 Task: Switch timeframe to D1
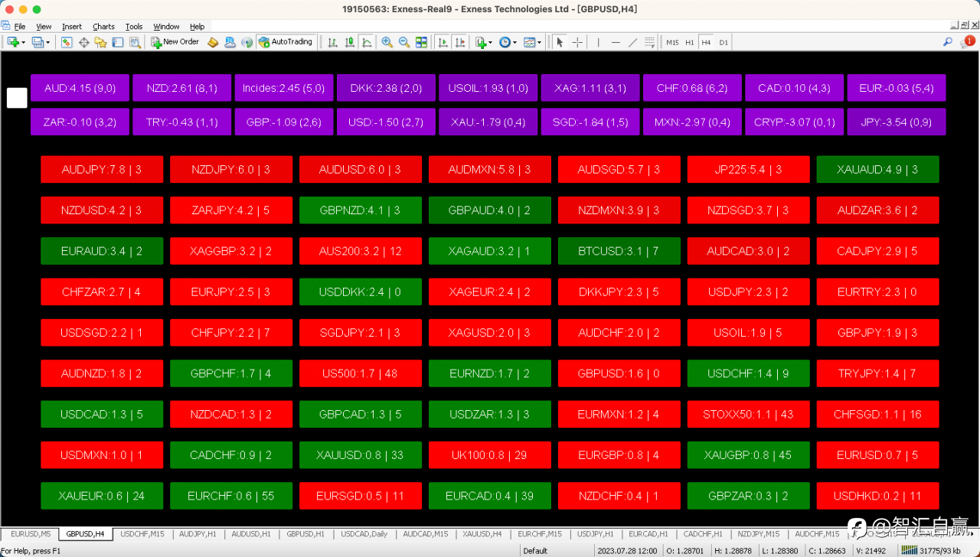pos(724,42)
